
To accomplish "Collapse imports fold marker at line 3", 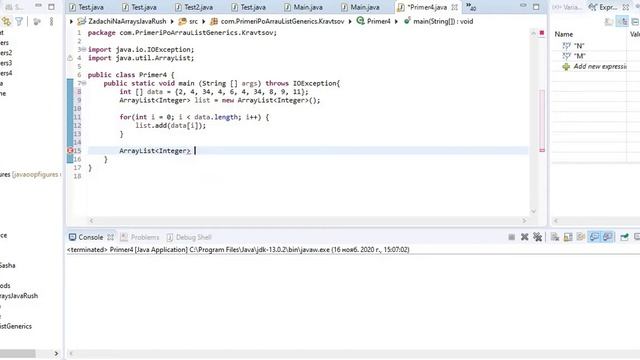I will [x=84, y=49].
